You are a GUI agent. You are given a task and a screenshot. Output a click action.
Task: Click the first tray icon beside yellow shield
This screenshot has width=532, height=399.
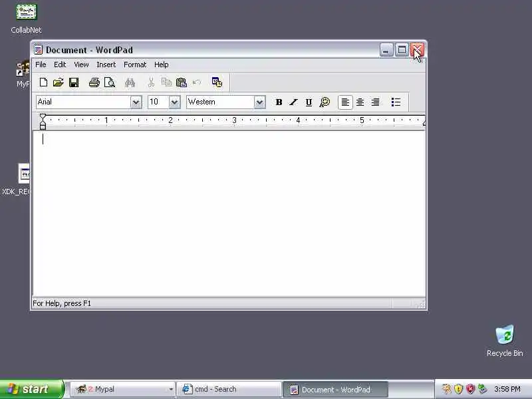click(x=447, y=389)
